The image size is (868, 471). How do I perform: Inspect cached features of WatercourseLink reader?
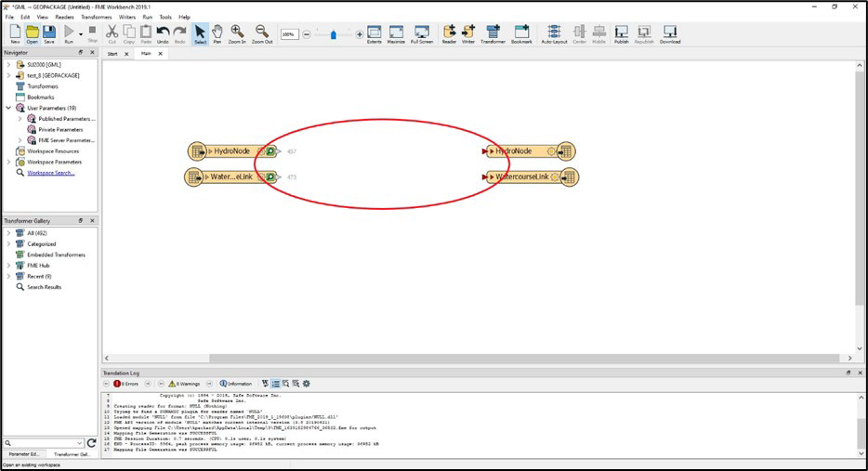270,177
